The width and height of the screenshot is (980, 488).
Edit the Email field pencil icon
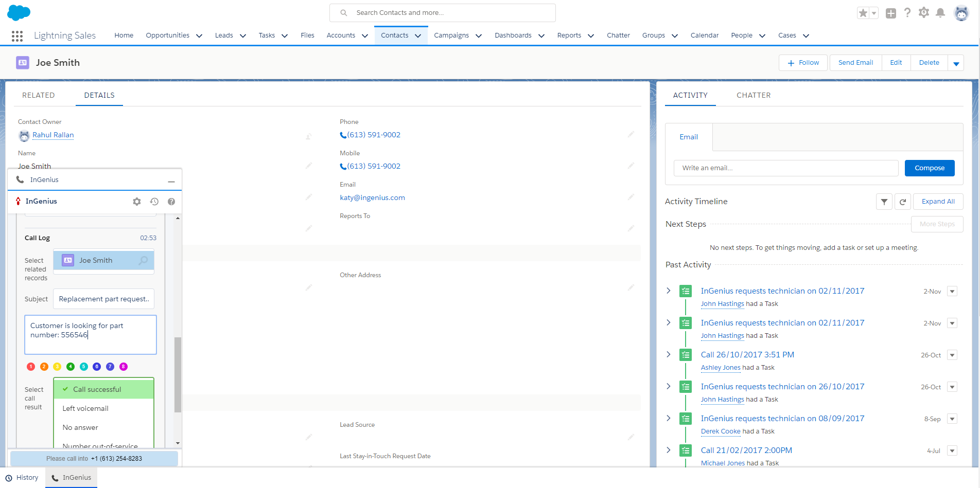(631, 197)
